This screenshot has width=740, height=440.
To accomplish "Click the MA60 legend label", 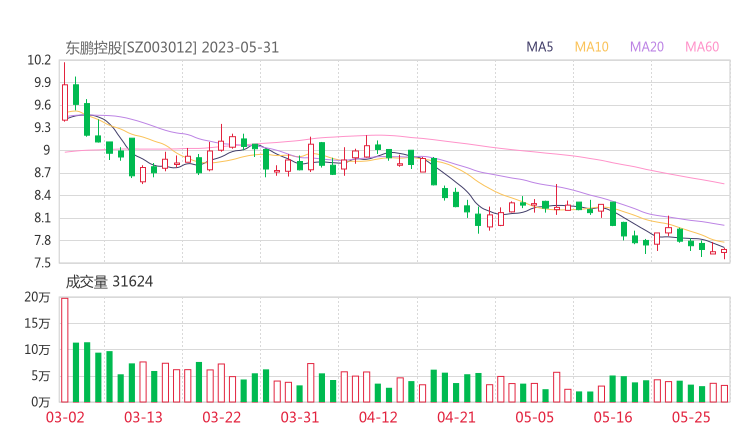I will coord(702,47).
